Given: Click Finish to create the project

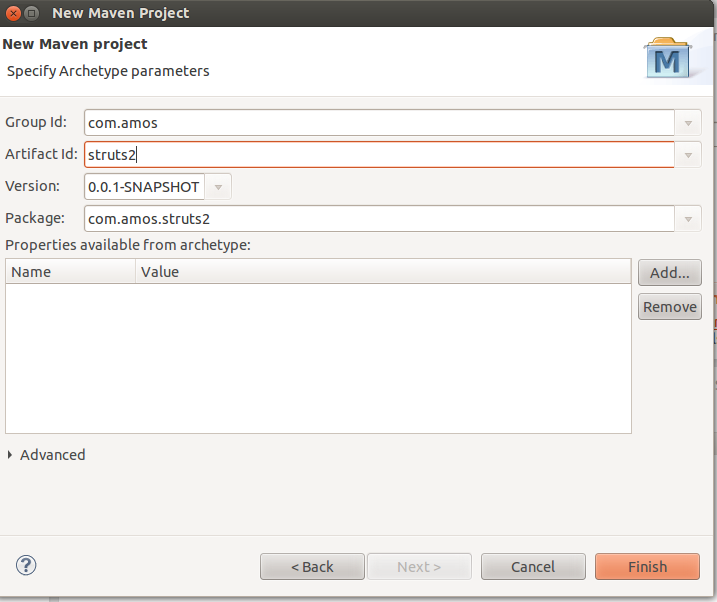Looking at the screenshot, I should 647,567.
